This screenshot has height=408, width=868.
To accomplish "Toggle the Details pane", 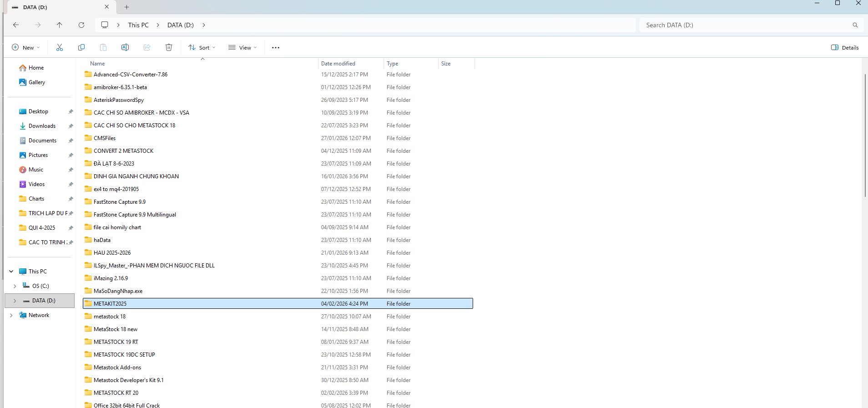I will [845, 47].
